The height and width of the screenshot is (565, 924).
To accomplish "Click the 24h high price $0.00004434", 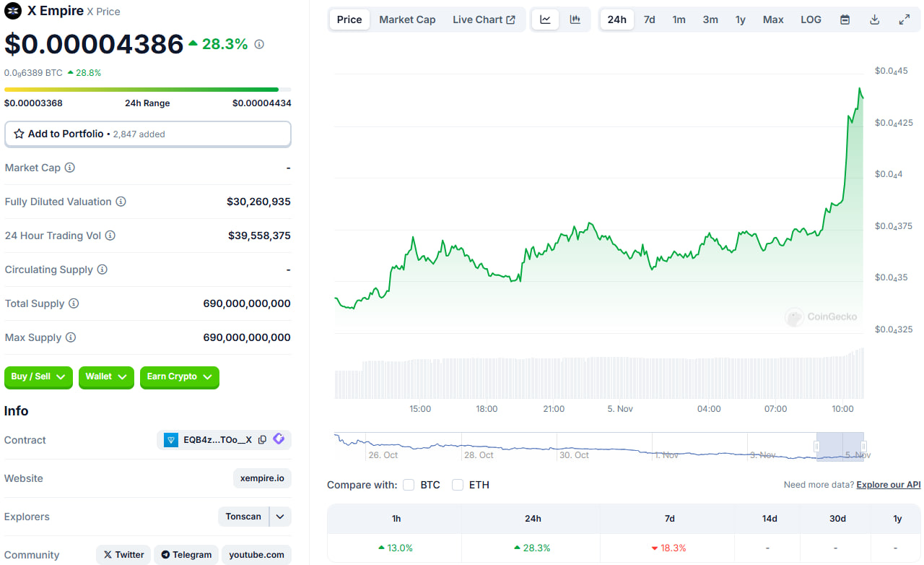I will click(x=262, y=103).
